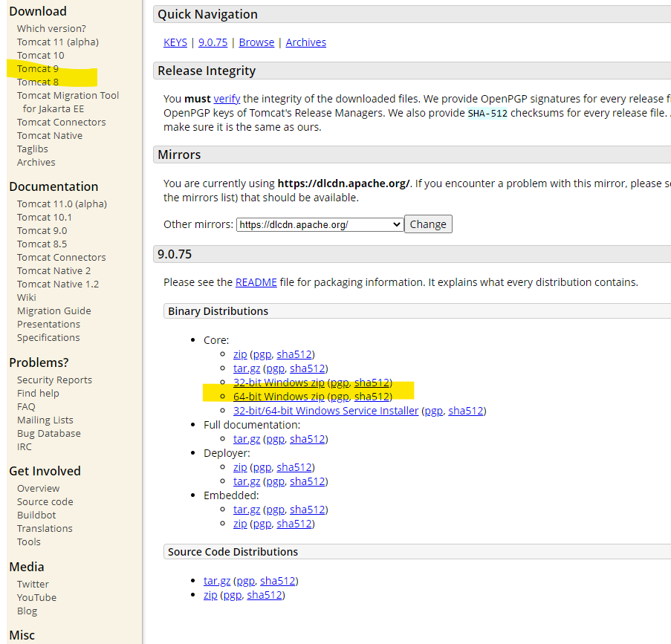The width and height of the screenshot is (671, 644).
Task: Open the 9.0.75 quick navigation link
Action: pos(213,42)
